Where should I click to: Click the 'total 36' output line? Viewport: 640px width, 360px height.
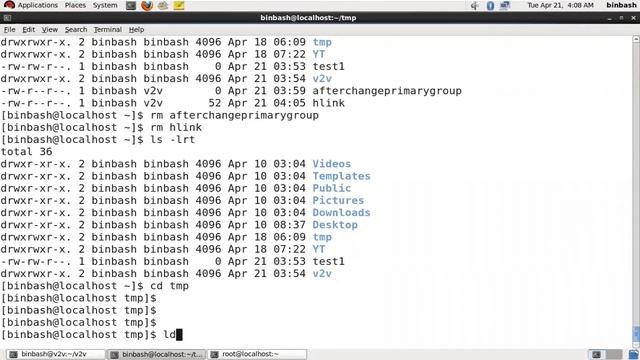(x=27, y=152)
